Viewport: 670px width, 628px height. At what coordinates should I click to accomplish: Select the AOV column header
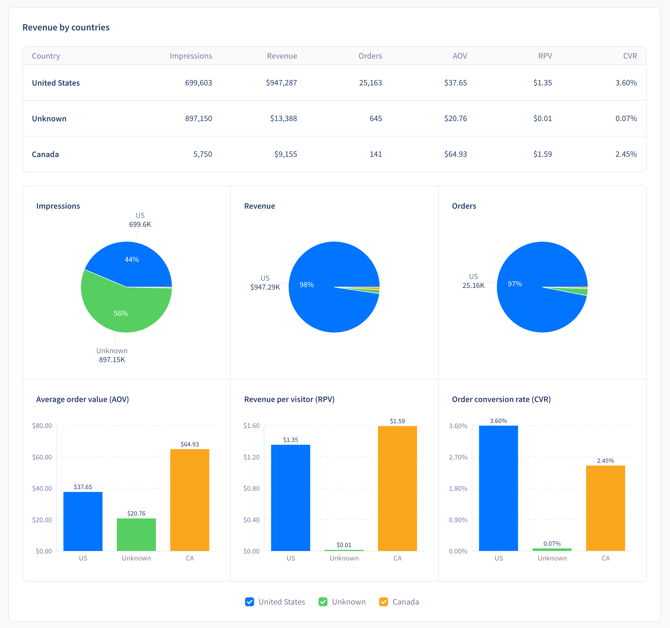click(460, 56)
